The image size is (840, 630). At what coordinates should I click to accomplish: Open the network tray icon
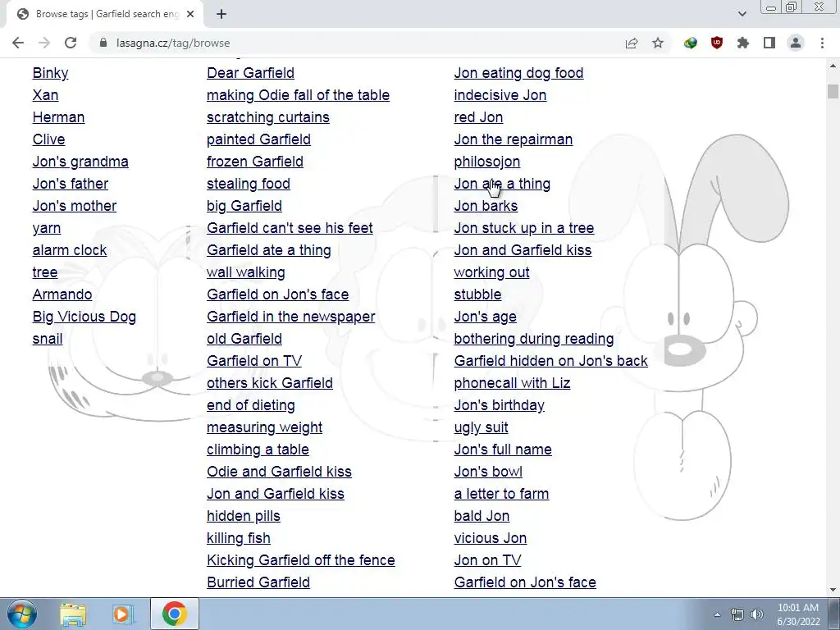(x=737, y=614)
